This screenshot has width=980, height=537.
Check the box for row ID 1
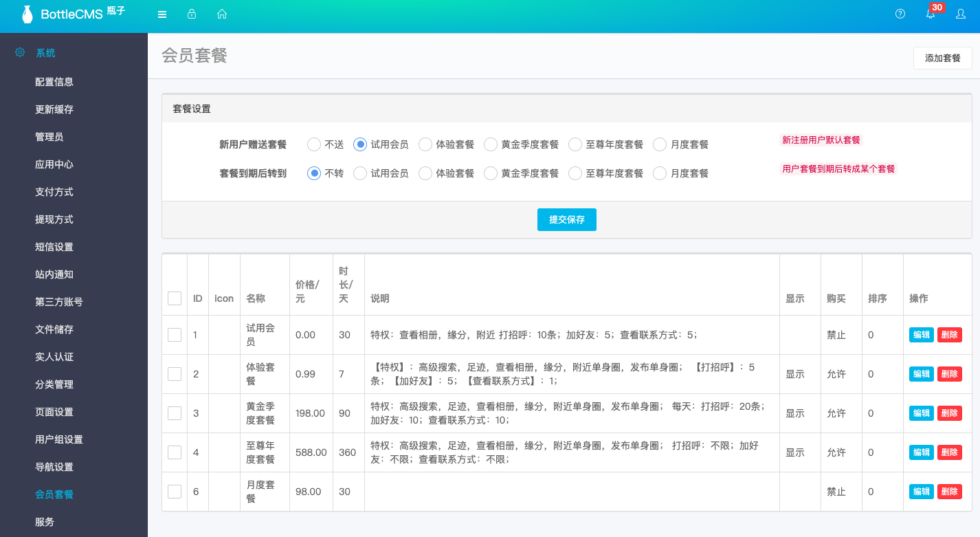pos(175,335)
